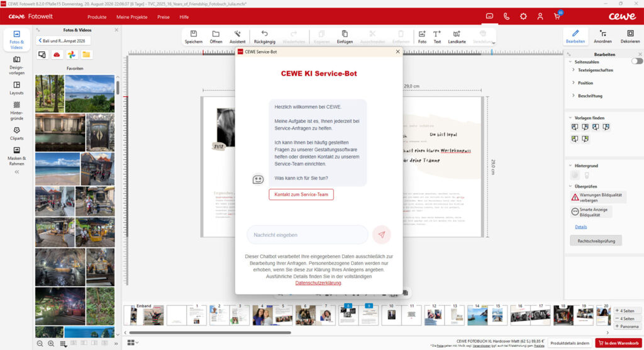Click the phone icon in the header

point(506,16)
